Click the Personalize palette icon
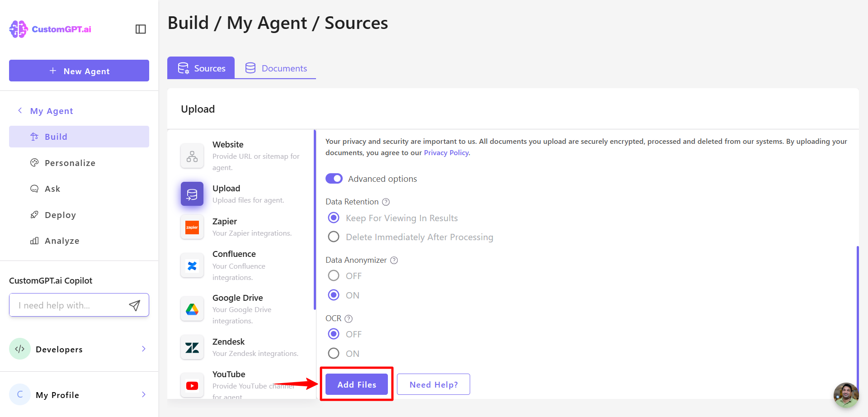This screenshot has height=417, width=868. (34, 163)
